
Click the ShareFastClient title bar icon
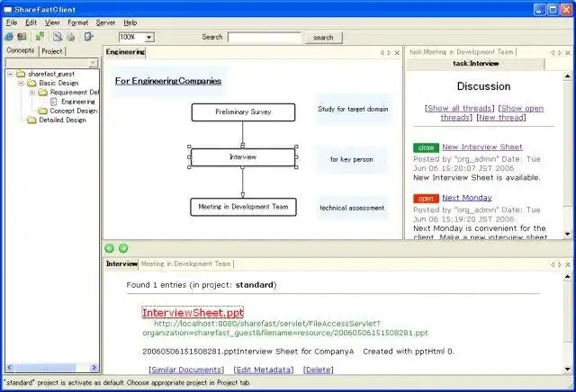[8, 10]
